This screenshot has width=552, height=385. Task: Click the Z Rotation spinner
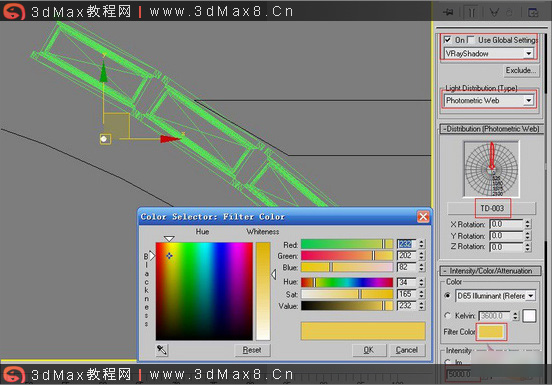527,247
